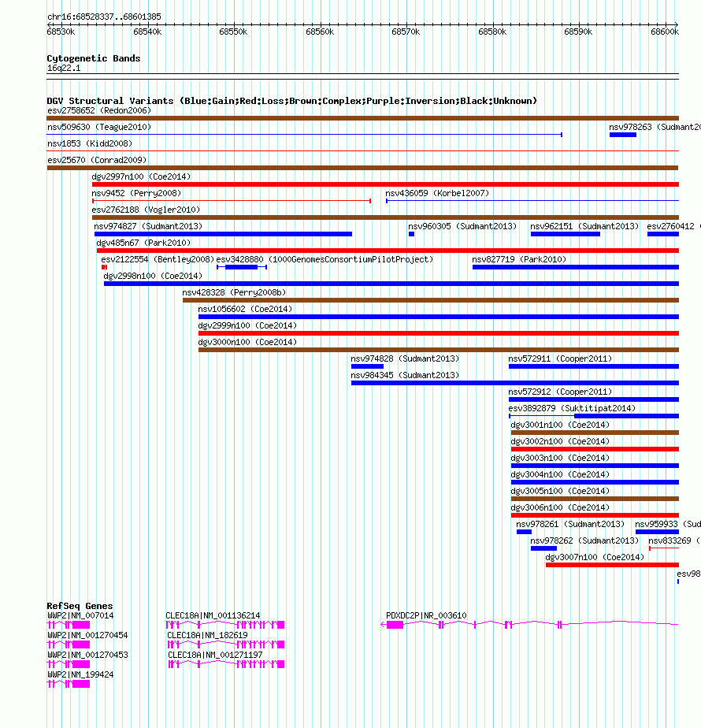Click the DGV Structural Variants track title

pyautogui.click(x=291, y=101)
